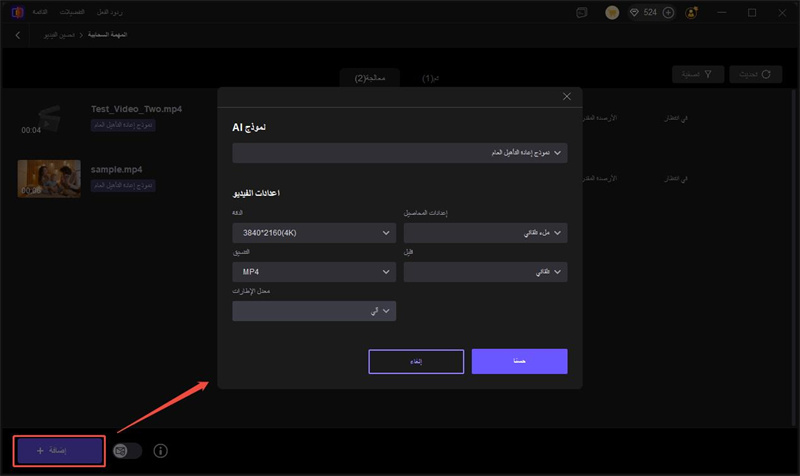Image resolution: width=800 pixels, height=476 pixels.
Task: Open the message center icon in title bar
Action: (583, 13)
